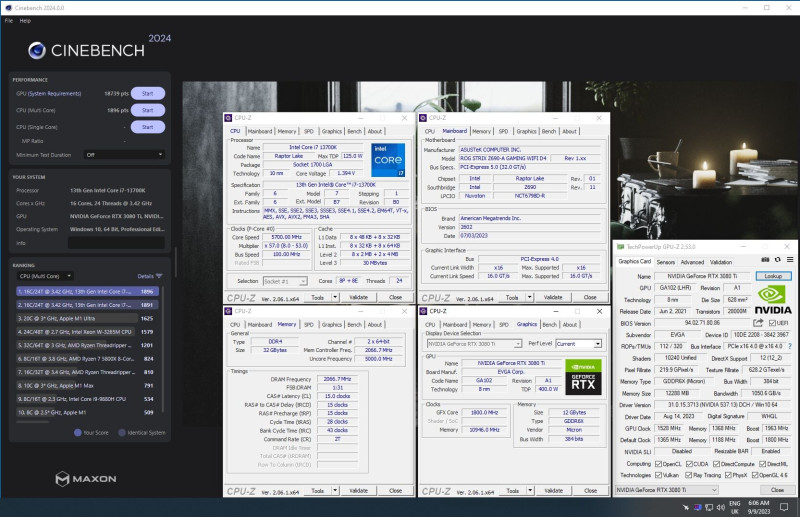The width and height of the screenshot is (800, 517).
Task: Open Tools dropdown arrow in CPU-Z CPU window
Action: point(335,297)
